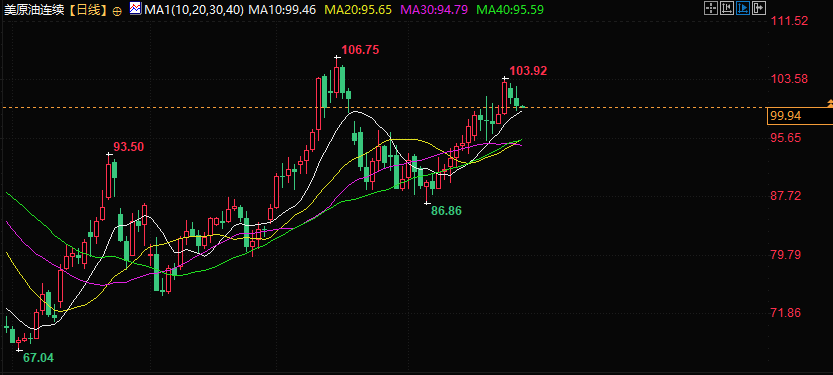Click the orange 99.94 current price tag
This screenshot has width=833, height=375.
point(800,116)
